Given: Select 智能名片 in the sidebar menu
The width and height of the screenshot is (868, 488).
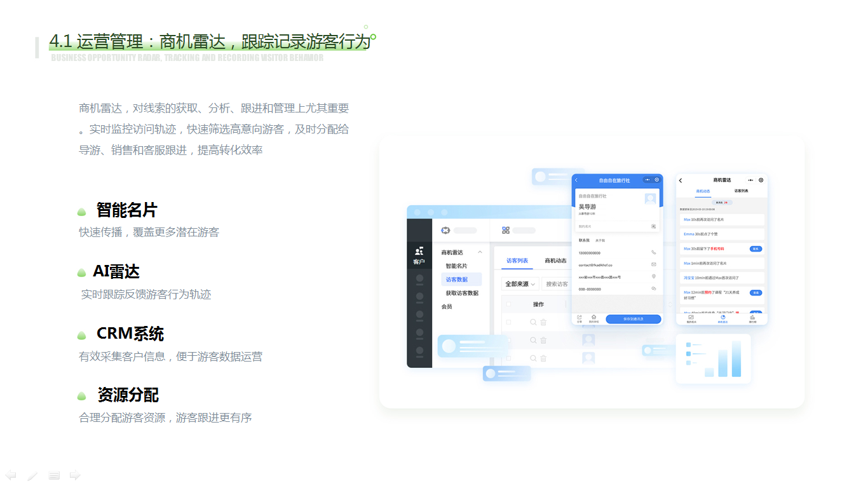Looking at the screenshot, I should pyautogui.click(x=456, y=266).
